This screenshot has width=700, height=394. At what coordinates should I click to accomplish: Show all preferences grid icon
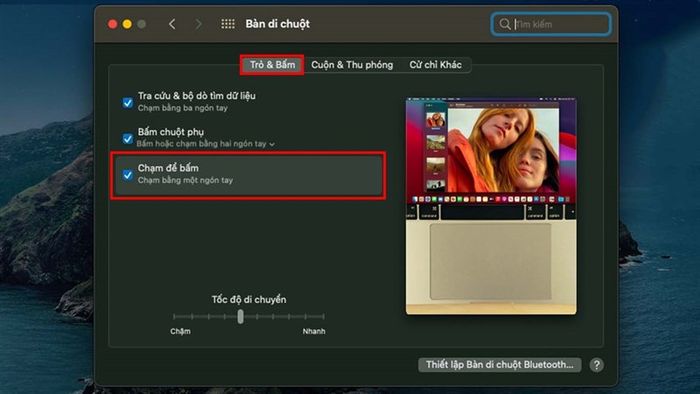pos(228,24)
